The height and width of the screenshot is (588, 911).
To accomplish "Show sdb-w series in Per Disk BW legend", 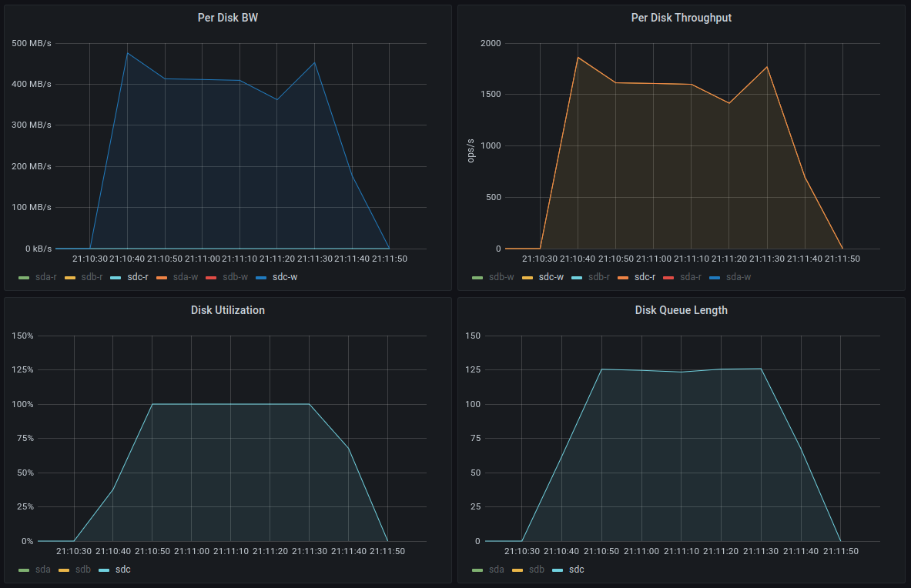I will [236, 278].
